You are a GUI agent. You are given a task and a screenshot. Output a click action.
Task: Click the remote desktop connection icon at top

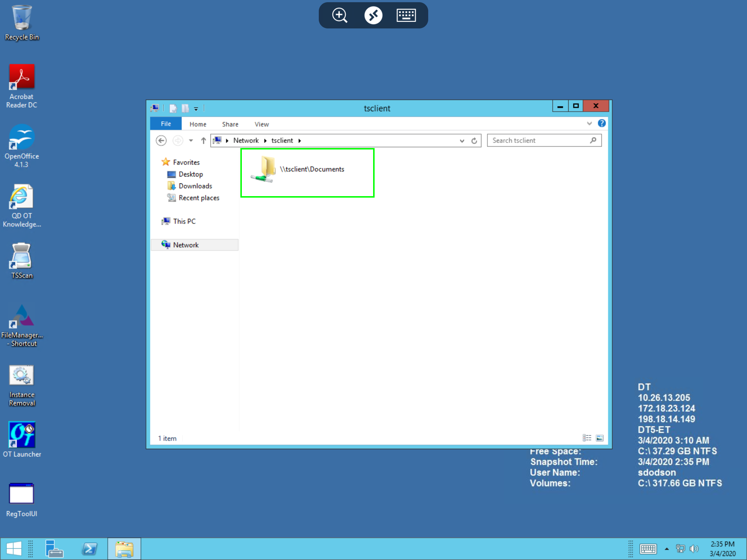pos(373,15)
